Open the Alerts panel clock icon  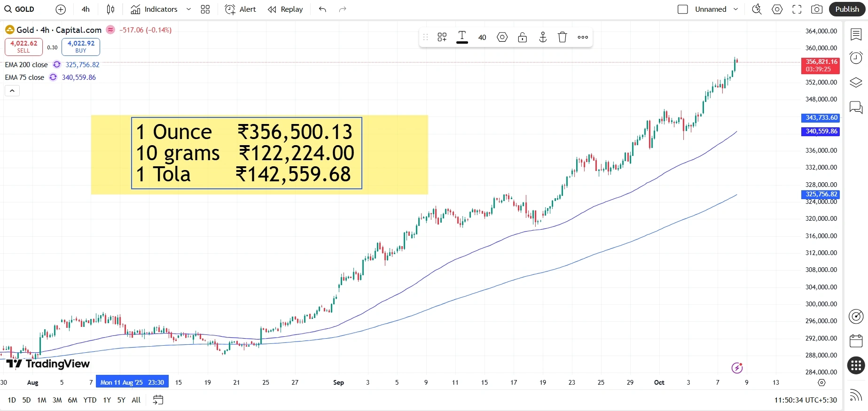coord(856,58)
